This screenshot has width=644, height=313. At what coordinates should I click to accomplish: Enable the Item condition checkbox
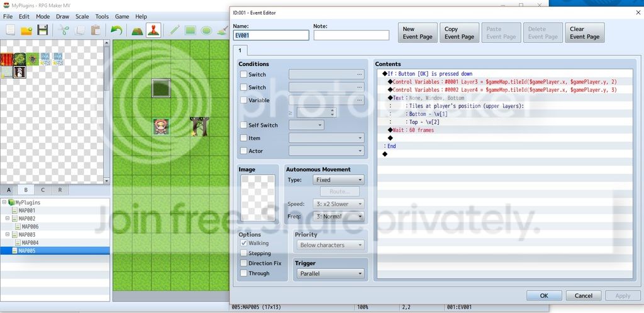pyautogui.click(x=243, y=138)
